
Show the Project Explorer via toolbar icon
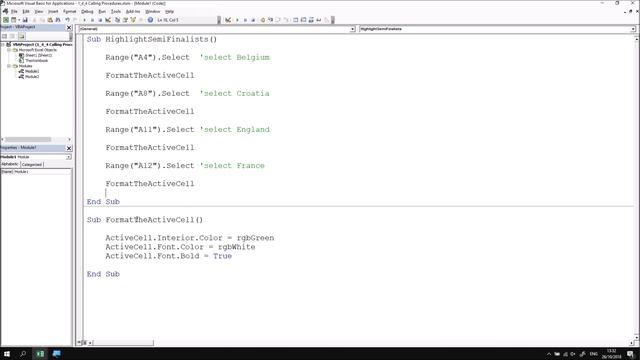pyautogui.click(x=117, y=20)
